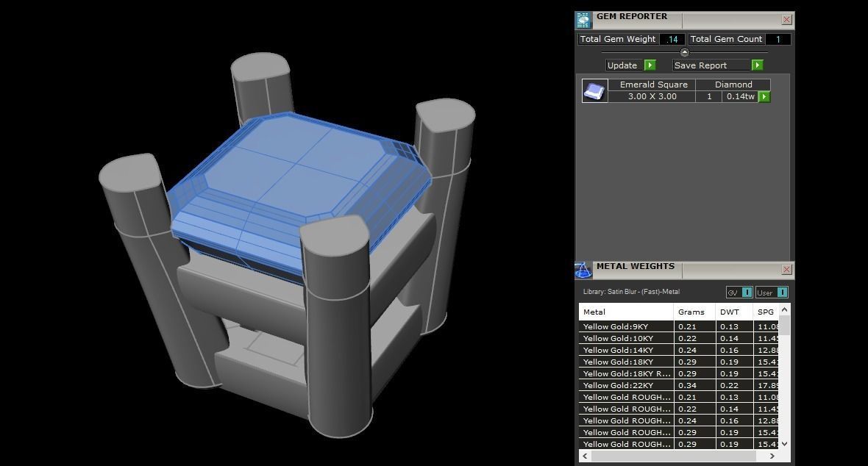Click the metal table scroll left arrow
The image size is (868, 466).
(x=585, y=456)
